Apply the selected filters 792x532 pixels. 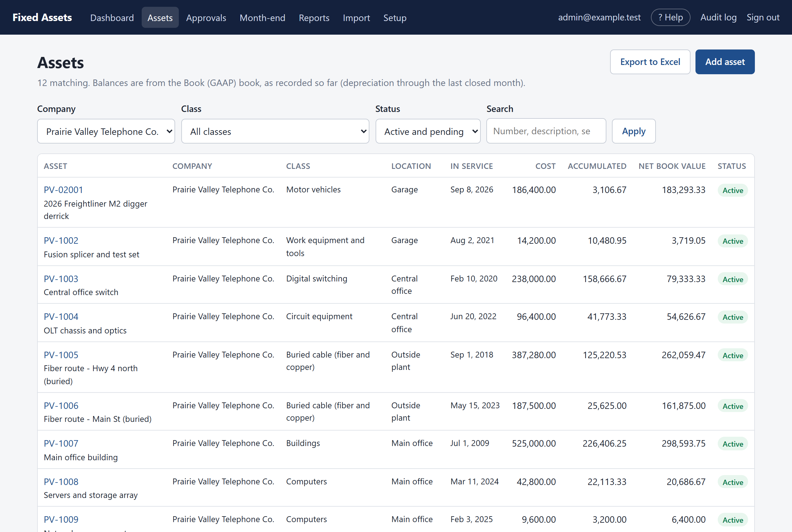pos(634,131)
